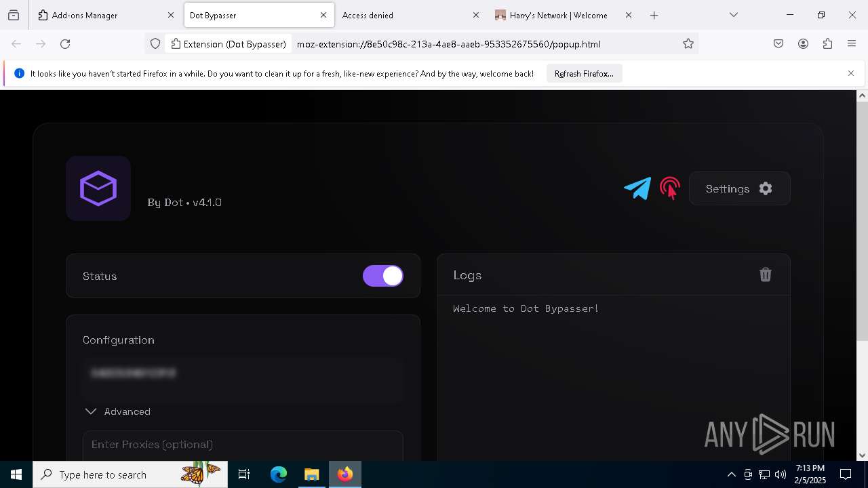Click the red pointer tap icon
Screen dimensions: 868x488
coord(670,188)
